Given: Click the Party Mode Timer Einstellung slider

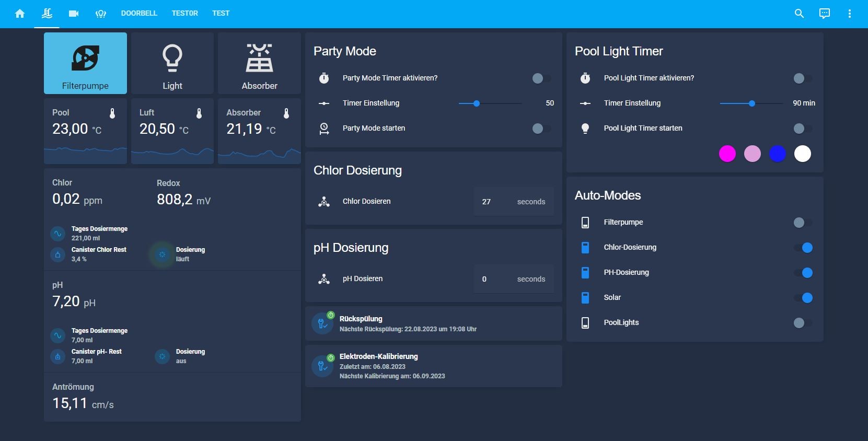Looking at the screenshot, I should 490,103.
